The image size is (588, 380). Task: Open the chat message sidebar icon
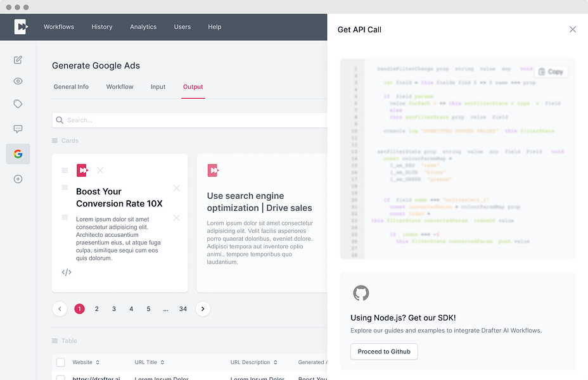pyautogui.click(x=18, y=129)
